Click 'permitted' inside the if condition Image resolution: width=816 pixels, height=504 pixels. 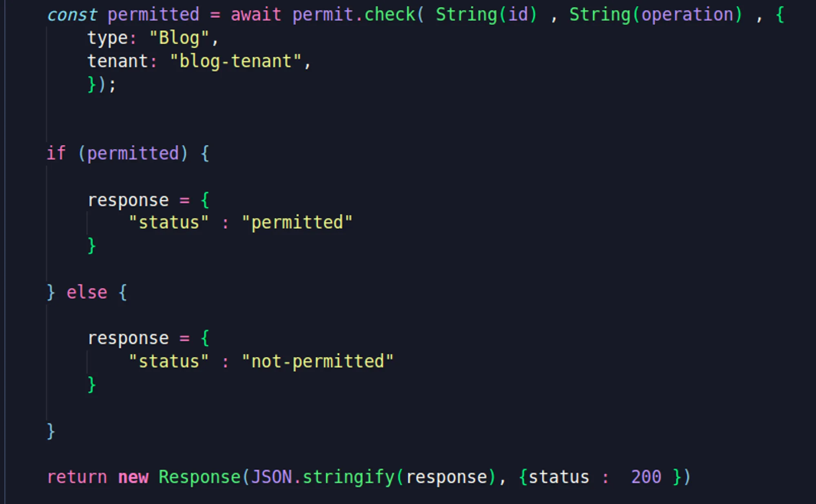[133, 154]
